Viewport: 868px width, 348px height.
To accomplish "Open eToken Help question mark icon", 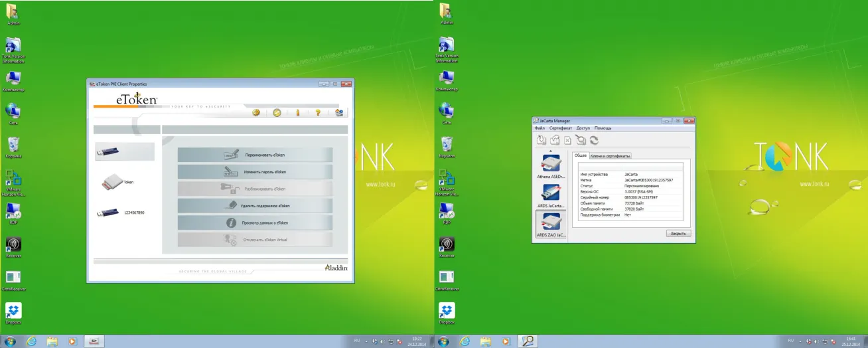I will [x=318, y=112].
